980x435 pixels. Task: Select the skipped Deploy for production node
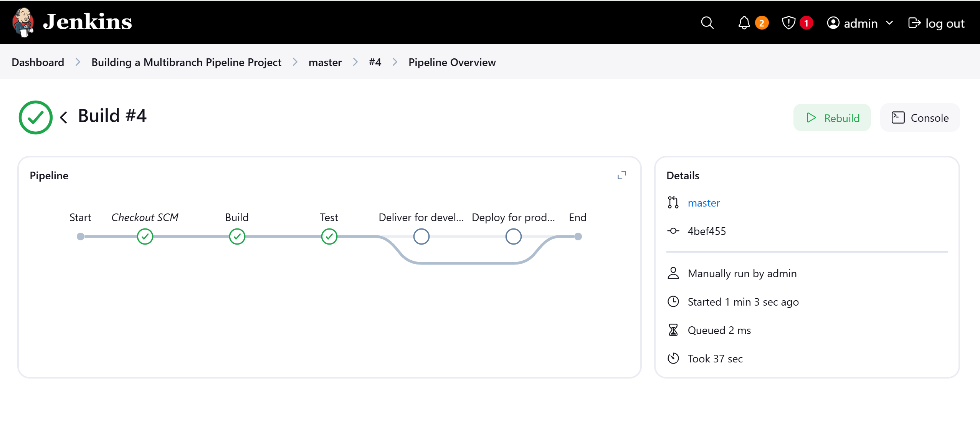(514, 237)
